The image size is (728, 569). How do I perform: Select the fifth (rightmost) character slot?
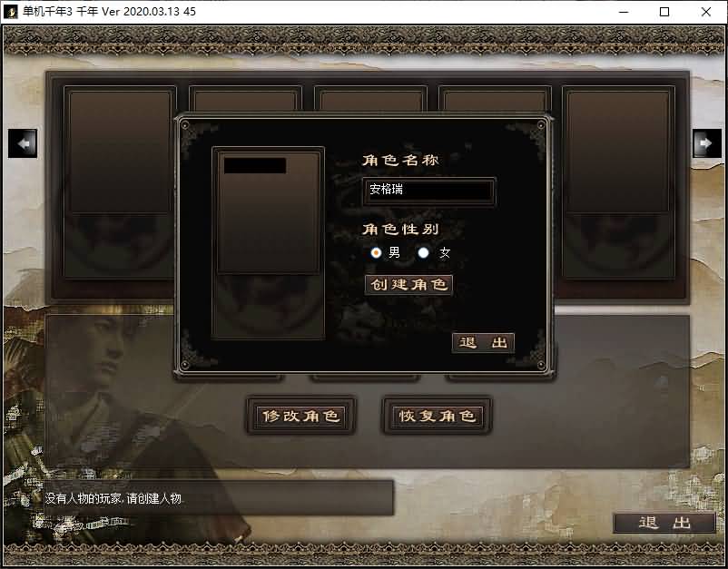(617, 181)
